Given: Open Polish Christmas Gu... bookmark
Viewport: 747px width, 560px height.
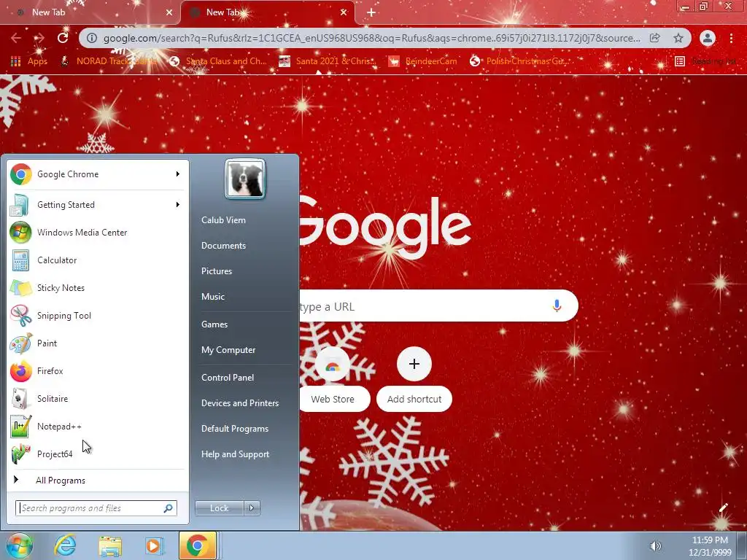Looking at the screenshot, I should [x=519, y=61].
